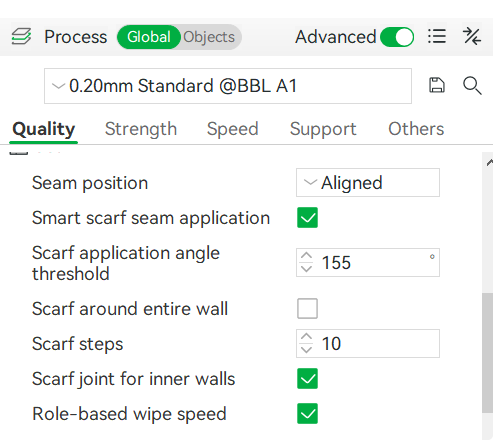Disable Scarf joint for inner walls

tap(307, 378)
